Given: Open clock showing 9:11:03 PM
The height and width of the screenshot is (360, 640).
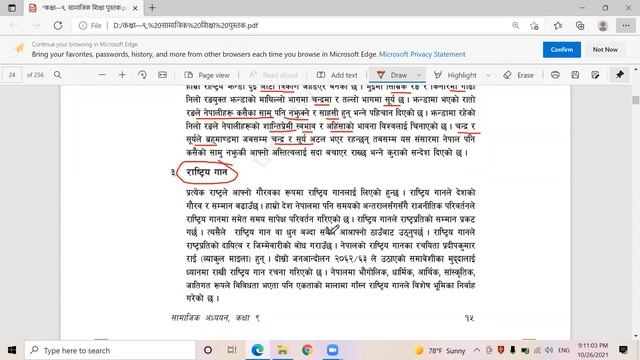Looking at the screenshot, I should [593, 350].
